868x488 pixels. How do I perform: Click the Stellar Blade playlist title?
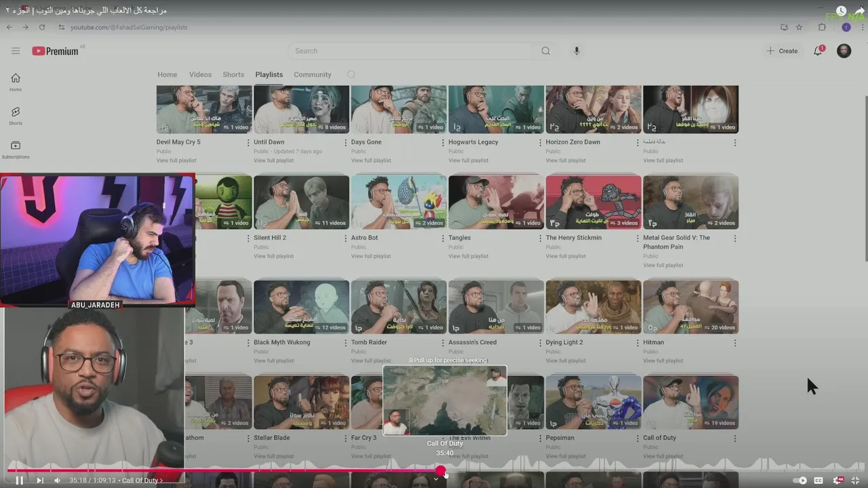click(272, 438)
